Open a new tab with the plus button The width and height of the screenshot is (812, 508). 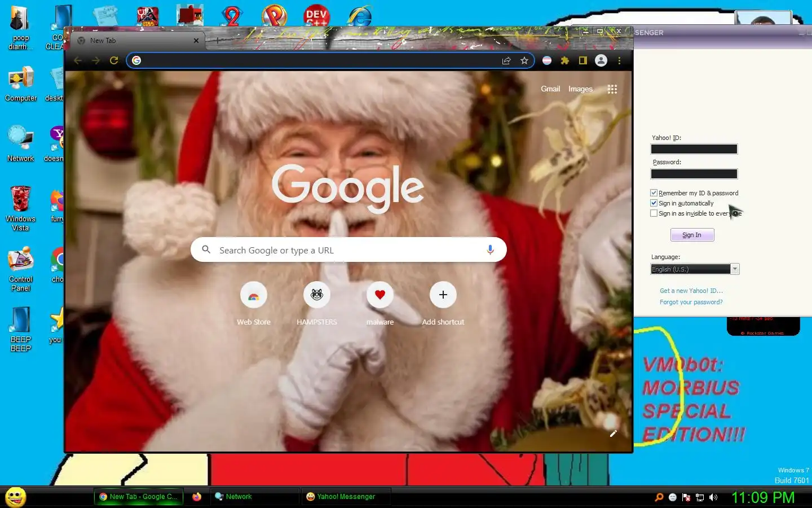tap(218, 40)
